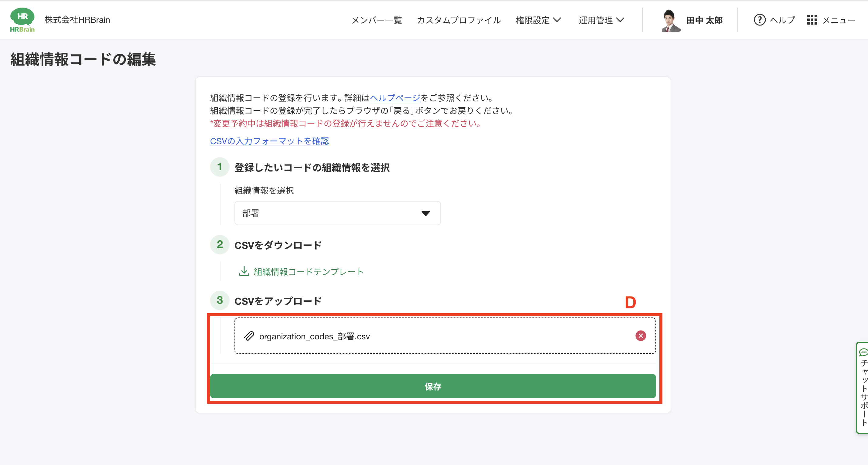Click the download icon for template

point(244,271)
